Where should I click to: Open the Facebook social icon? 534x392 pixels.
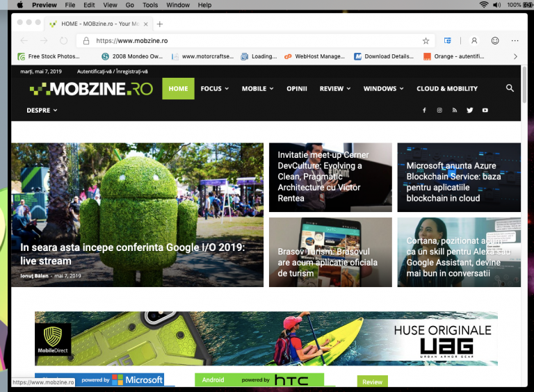coord(424,111)
